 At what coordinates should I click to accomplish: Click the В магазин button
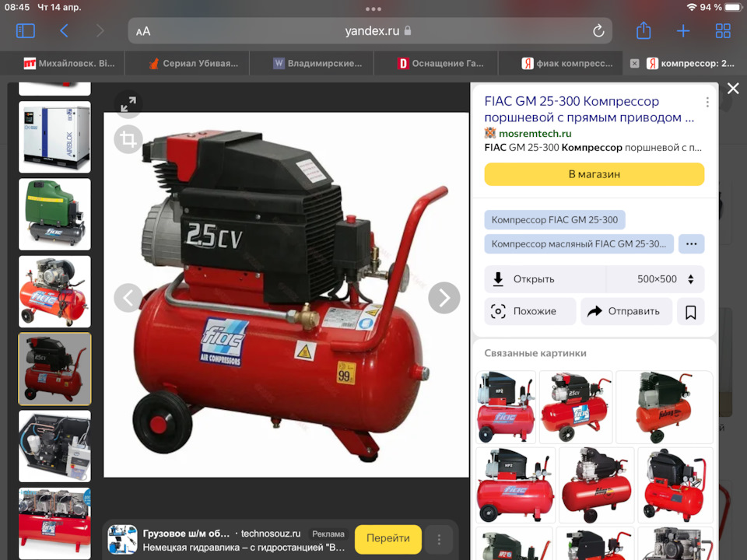pyautogui.click(x=594, y=174)
